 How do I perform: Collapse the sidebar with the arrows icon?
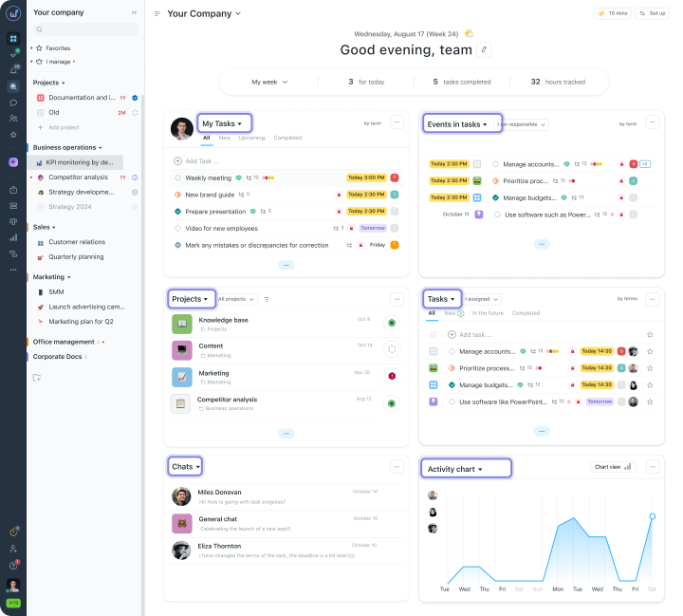134,12
